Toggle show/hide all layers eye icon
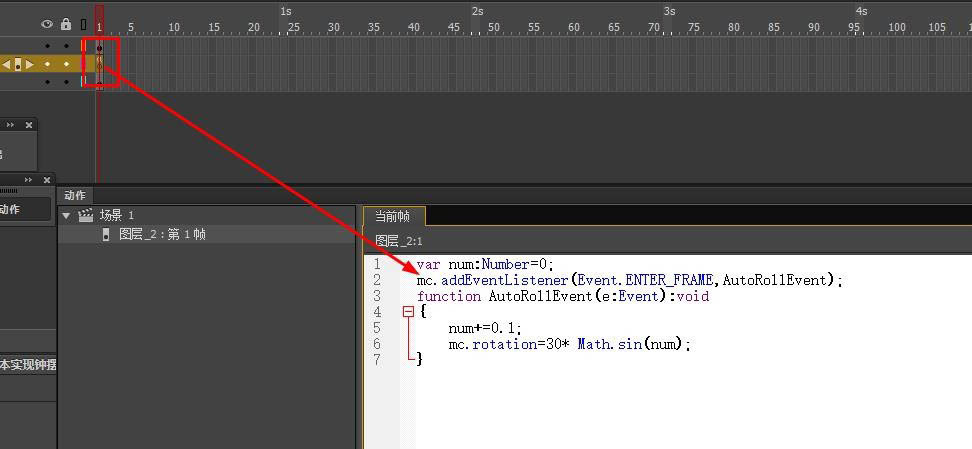The width and height of the screenshot is (972, 449). point(47,24)
